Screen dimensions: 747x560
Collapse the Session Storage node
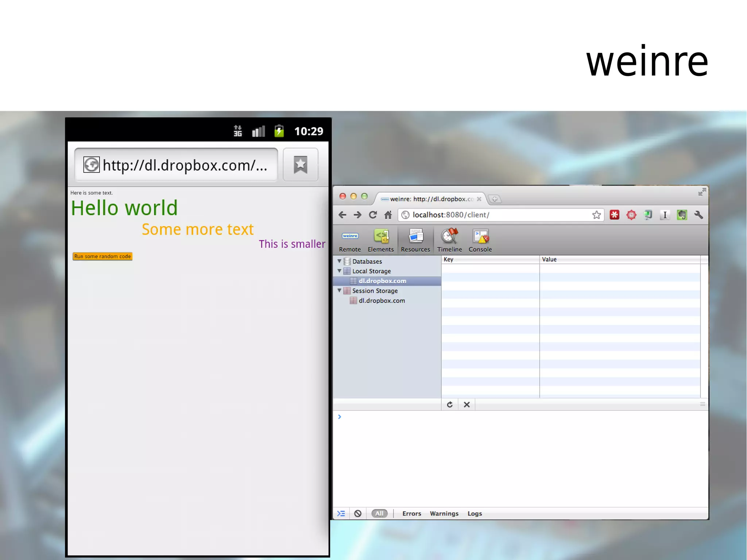(339, 291)
